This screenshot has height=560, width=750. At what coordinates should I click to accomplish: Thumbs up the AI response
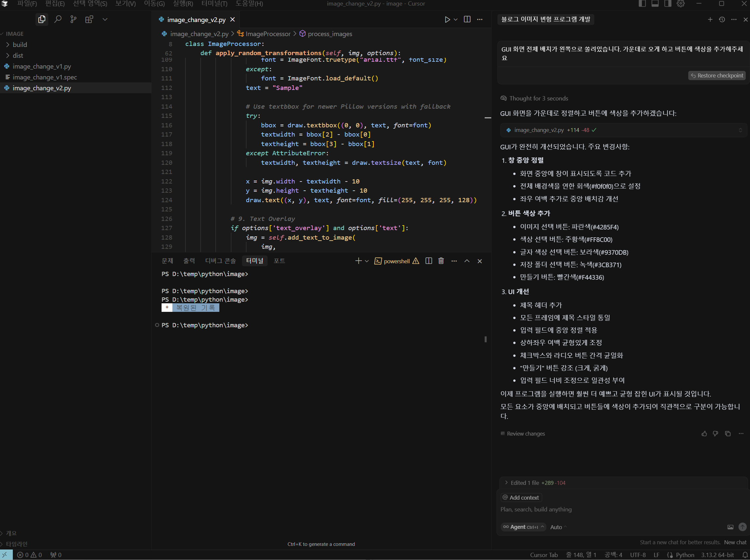[704, 434]
